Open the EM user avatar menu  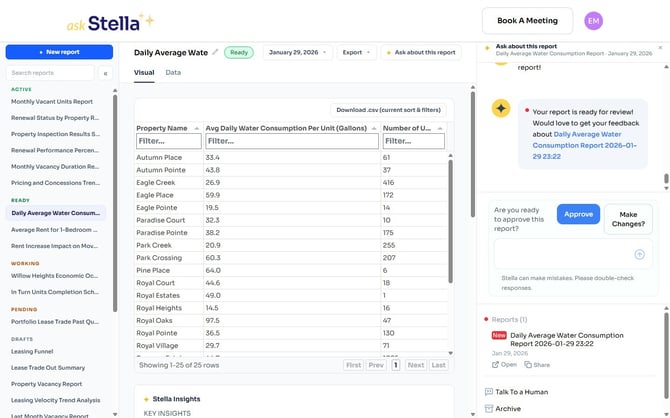tap(593, 21)
